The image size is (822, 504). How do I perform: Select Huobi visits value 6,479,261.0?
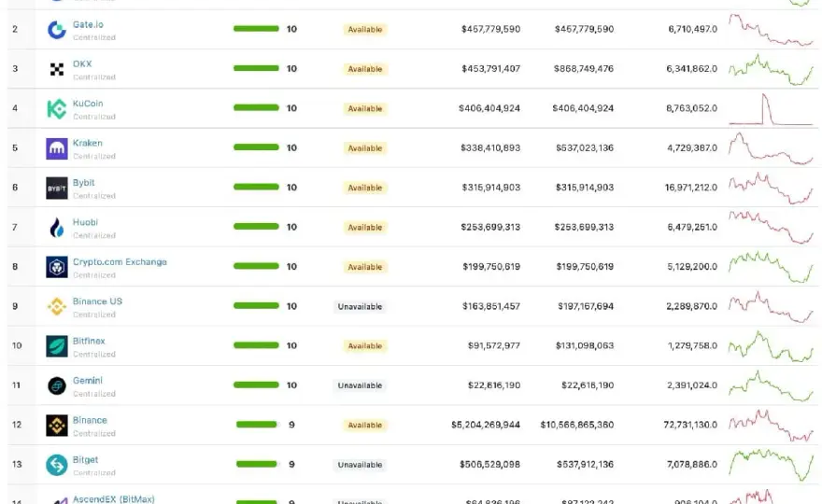point(692,227)
